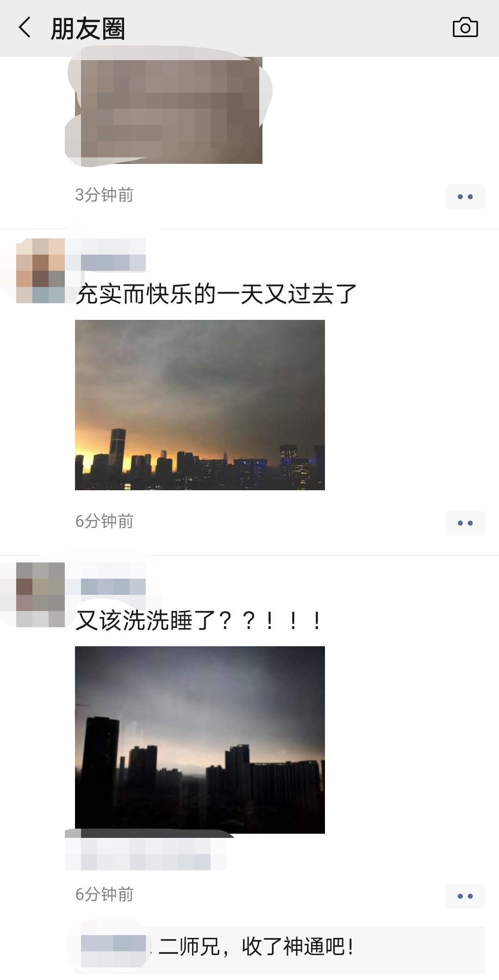Open the two-dot menu beside 3分钟前
This screenshot has width=499, height=980.
point(465,197)
